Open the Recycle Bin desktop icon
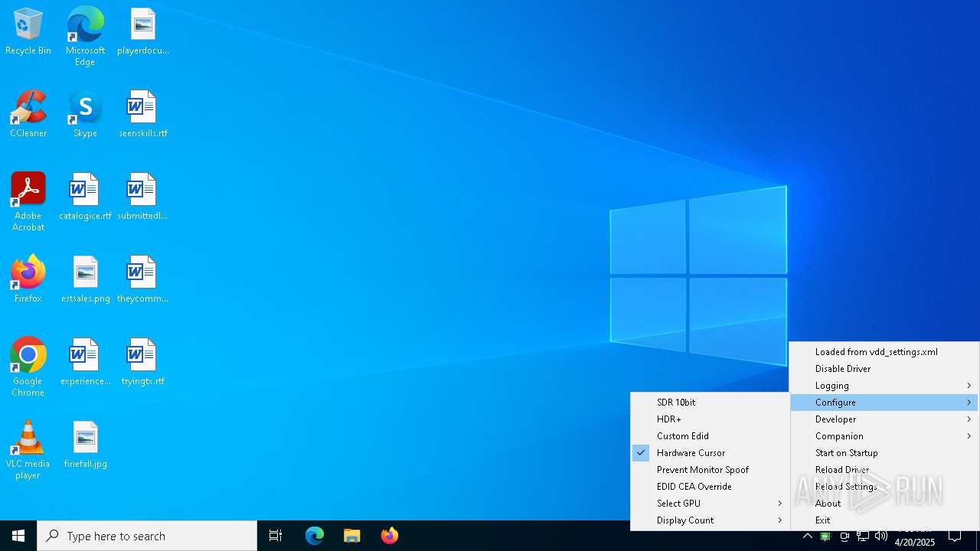The image size is (980, 551). pos(28,32)
